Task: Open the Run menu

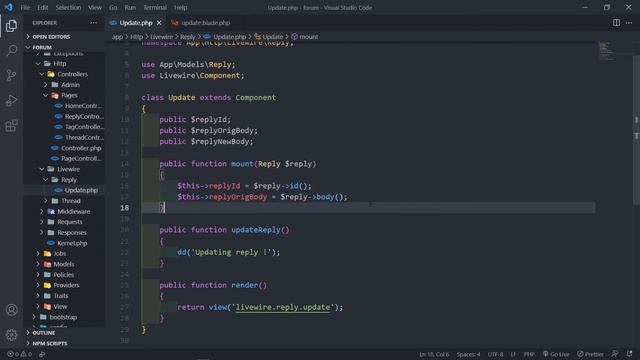Action: (130, 7)
